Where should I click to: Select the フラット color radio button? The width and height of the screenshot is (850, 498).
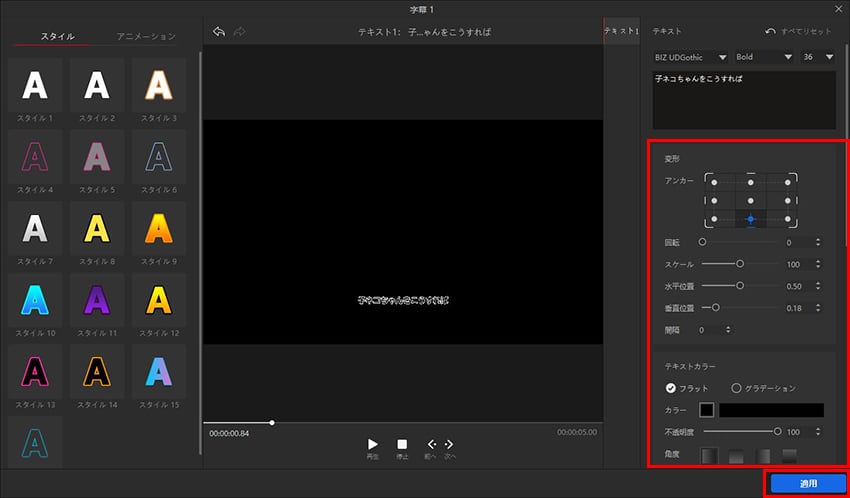tap(671, 388)
